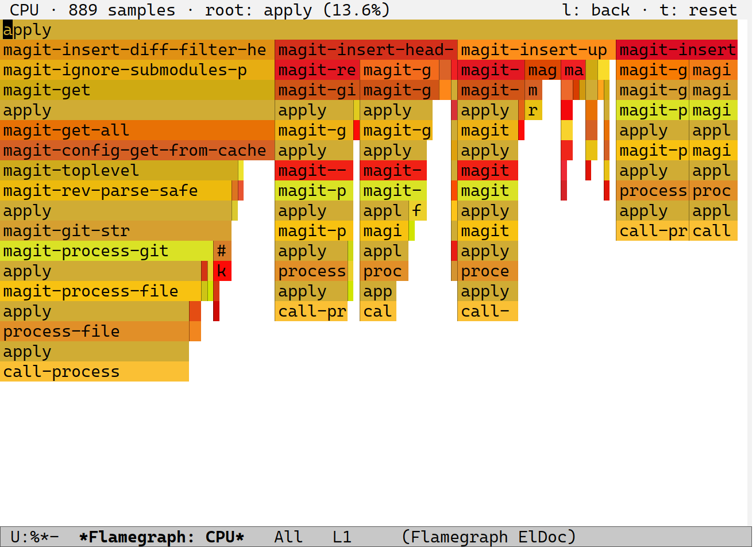Click the 'proce' frame
Viewport: 756px width, 547px height.
coord(488,271)
